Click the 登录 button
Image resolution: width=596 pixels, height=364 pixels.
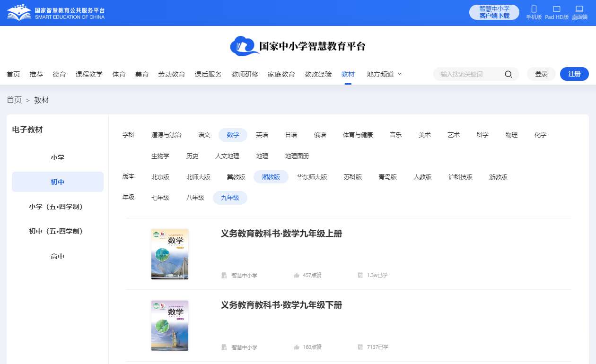point(541,74)
